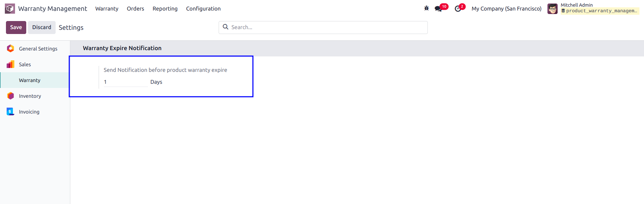Open the debug bug icon menu
Image resolution: width=644 pixels, height=204 pixels.
click(426, 8)
